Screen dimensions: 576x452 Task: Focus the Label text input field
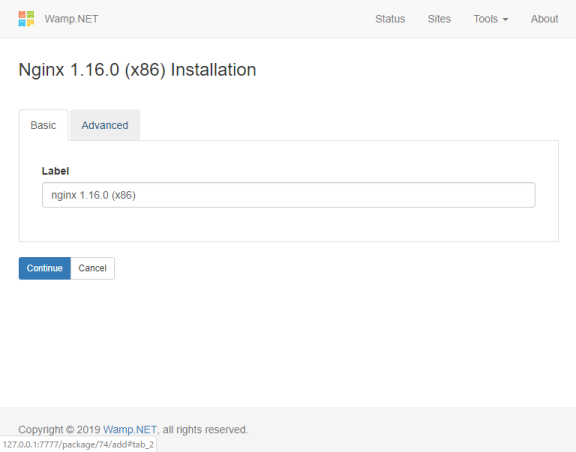[289, 195]
